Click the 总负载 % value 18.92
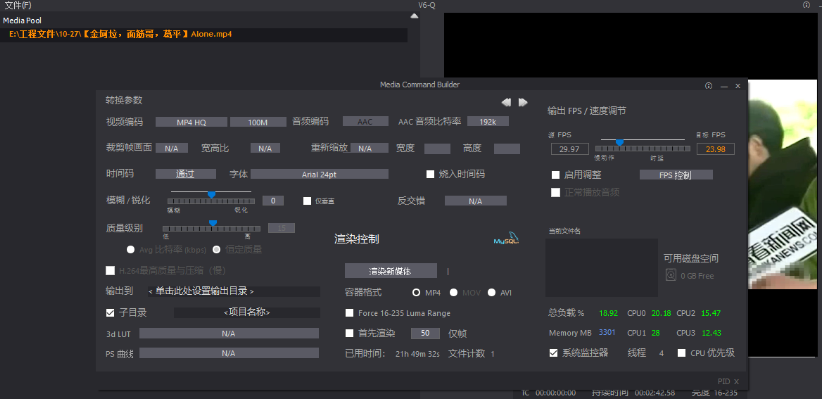This screenshot has width=822, height=399. (608, 314)
